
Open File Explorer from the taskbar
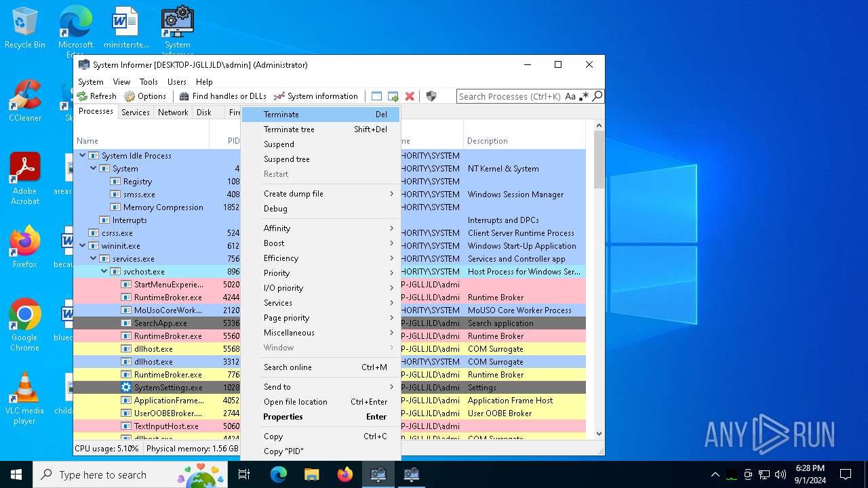click(311, 474)
